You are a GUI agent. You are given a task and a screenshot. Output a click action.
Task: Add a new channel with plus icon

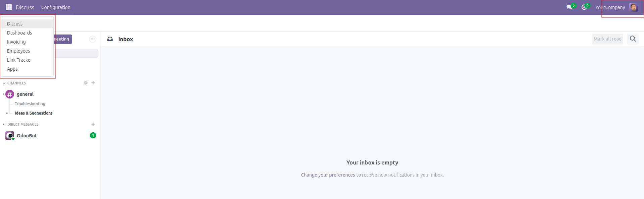pyautogui.click(x=93, y=83)
